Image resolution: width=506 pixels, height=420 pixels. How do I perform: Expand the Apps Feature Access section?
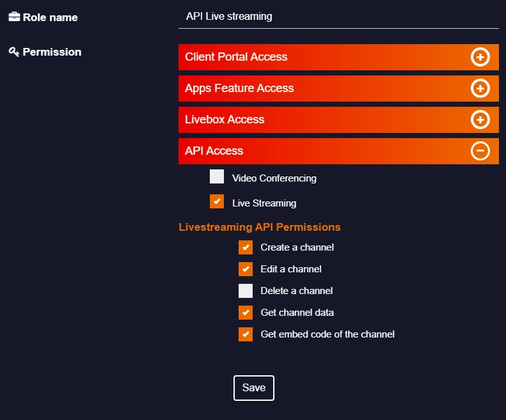click(338, 88)
